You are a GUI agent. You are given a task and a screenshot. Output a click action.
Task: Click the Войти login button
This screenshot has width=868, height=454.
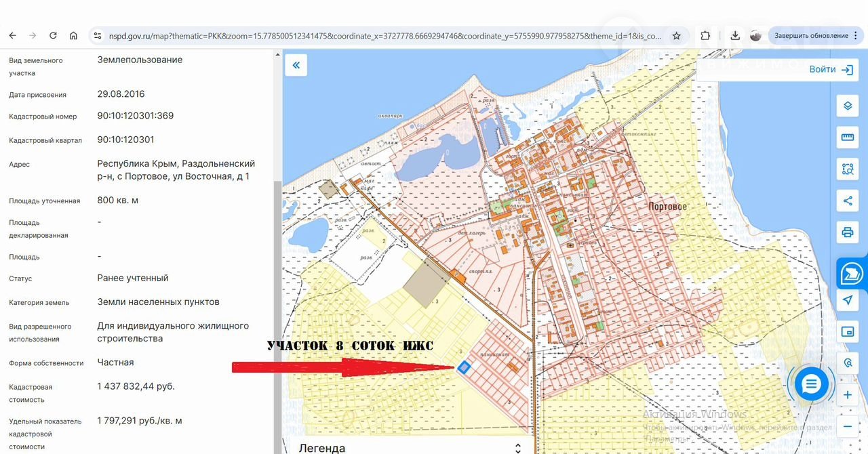pos(831,69)
